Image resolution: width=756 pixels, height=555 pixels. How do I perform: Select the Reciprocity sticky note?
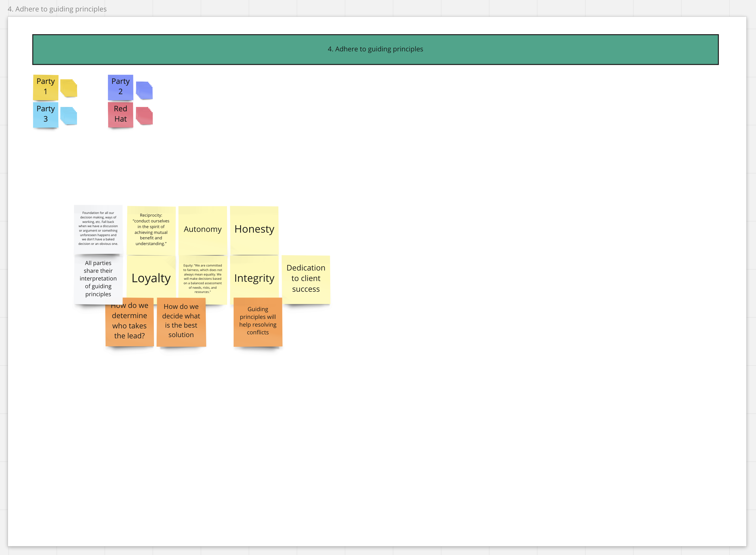point(151,230)
